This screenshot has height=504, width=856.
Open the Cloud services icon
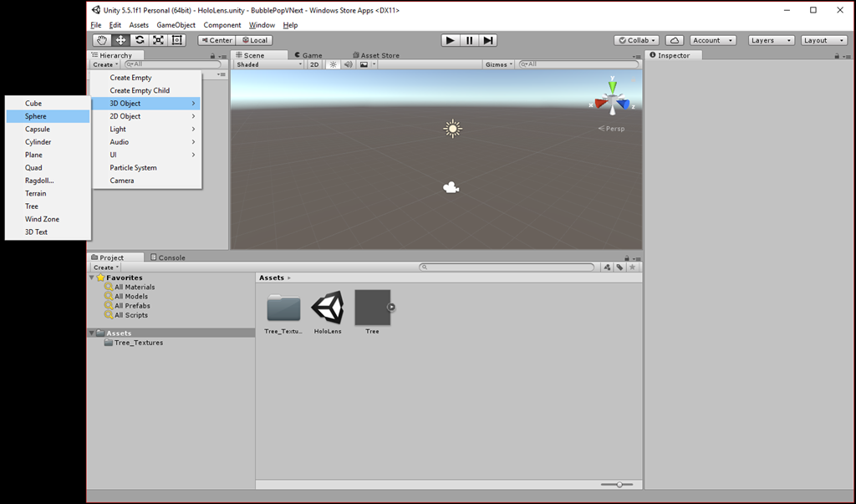point(675,40)
